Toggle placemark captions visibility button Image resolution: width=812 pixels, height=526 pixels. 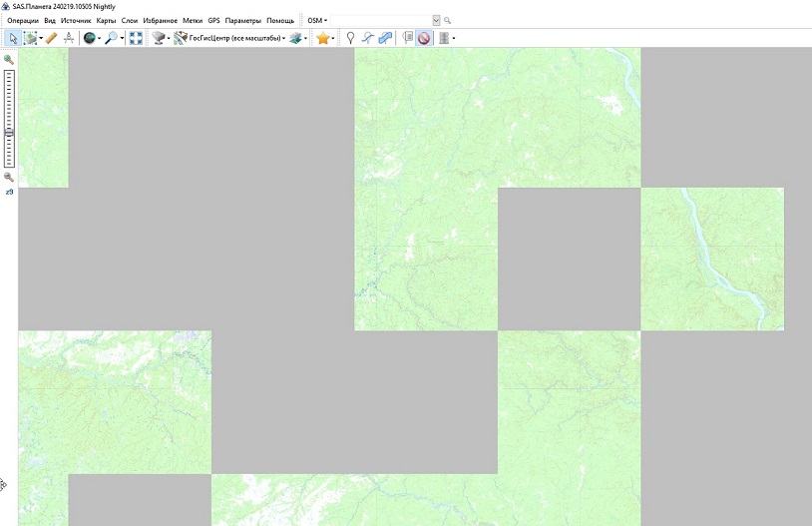[x=408, y=38]
